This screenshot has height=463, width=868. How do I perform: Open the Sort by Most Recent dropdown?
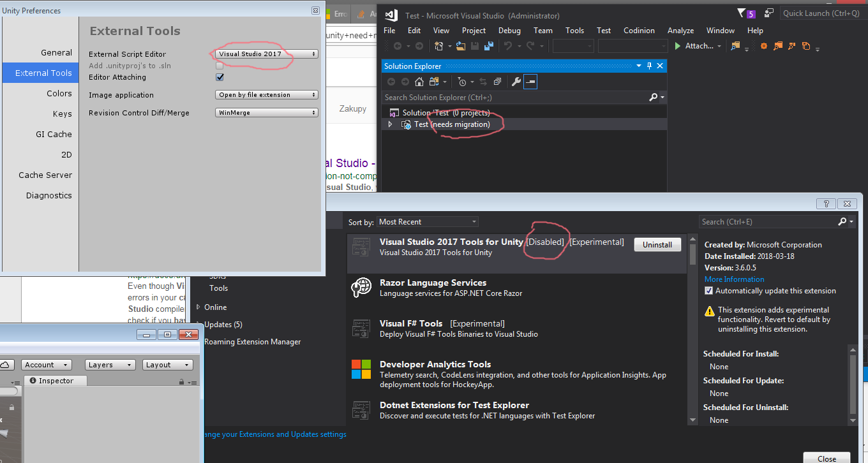coord(428,222)
